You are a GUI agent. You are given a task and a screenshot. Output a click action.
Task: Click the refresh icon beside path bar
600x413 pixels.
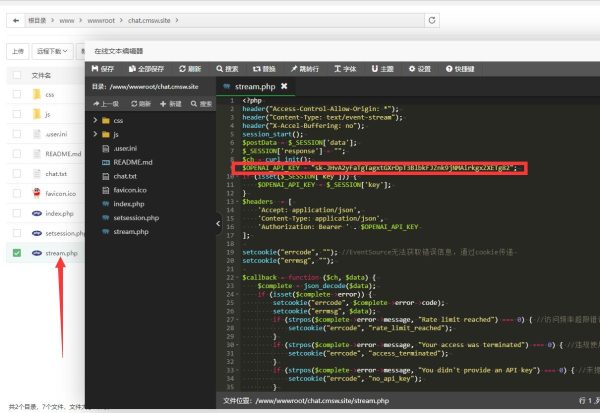[432, 20]
